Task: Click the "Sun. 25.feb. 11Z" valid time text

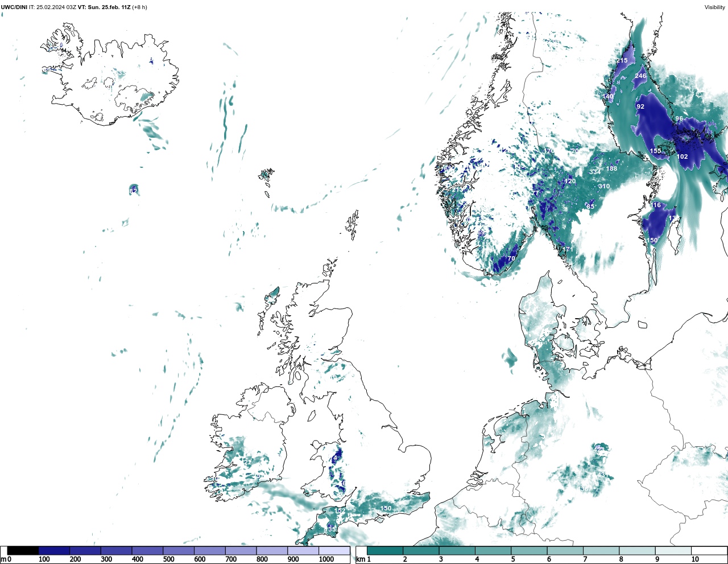Action: point(110,7)
